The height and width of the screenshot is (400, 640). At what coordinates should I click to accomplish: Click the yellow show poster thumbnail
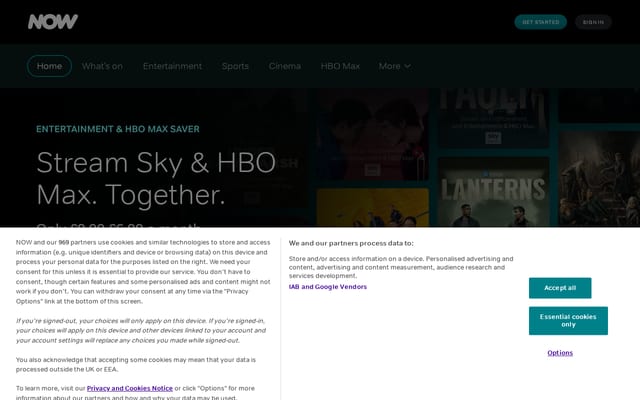(x=373, y=207)
